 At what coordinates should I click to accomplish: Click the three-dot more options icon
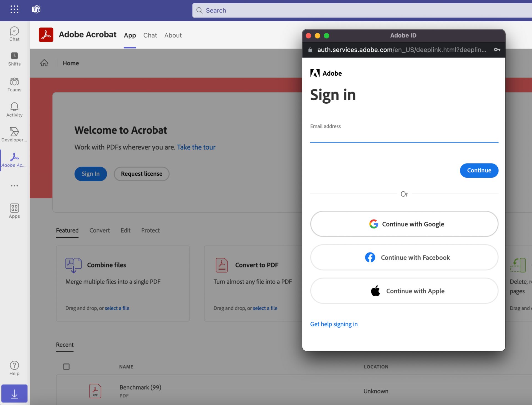tap(14, 185)
